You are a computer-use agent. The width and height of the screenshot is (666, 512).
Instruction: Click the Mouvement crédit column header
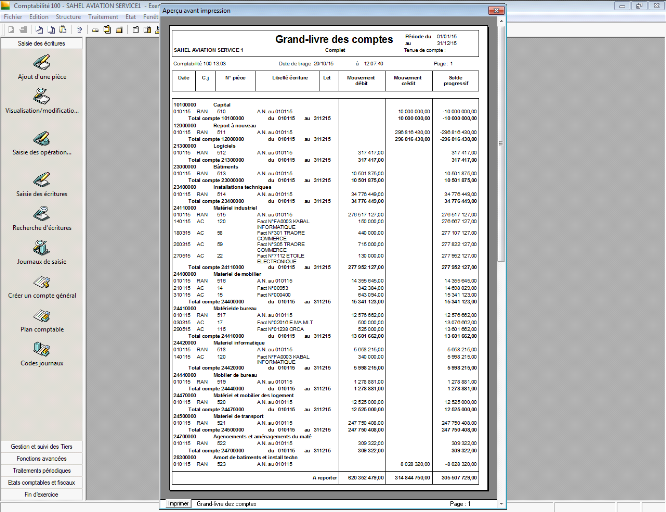[408, 80]
